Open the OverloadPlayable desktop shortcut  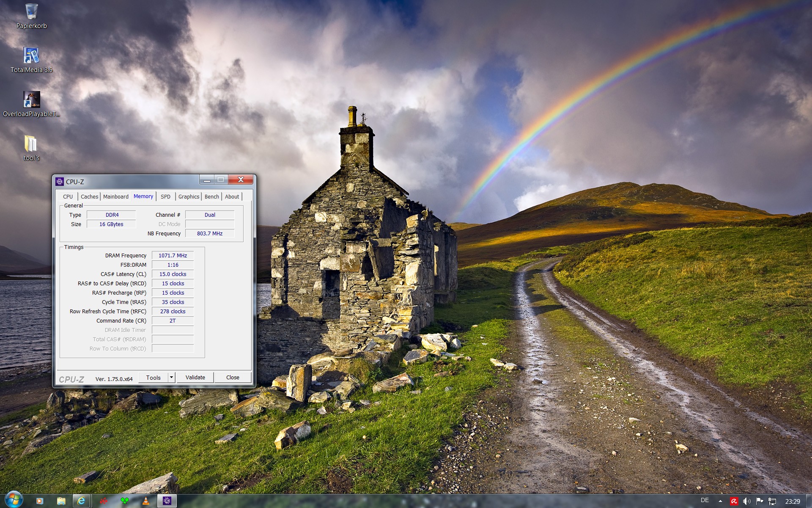coord(31,100)
